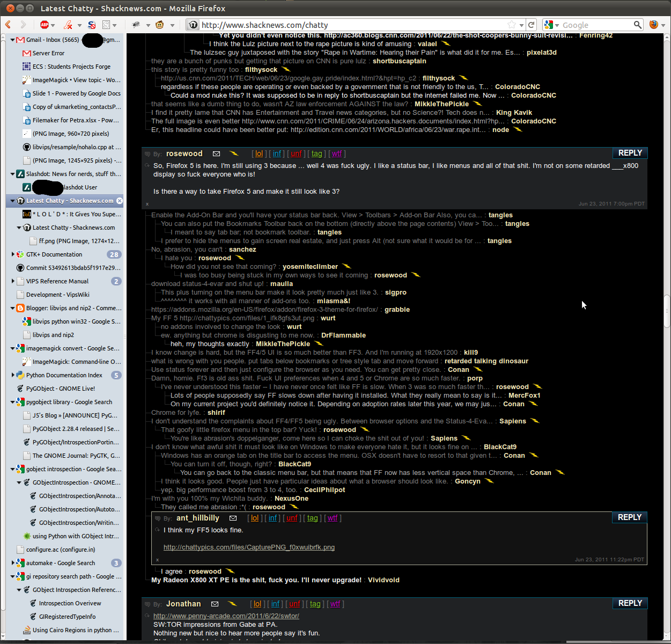The width and height of the screenshot is (671, 644).
Task: Click the 5 badge on Python Documentation Index
Action: click(x=116, y=375)
